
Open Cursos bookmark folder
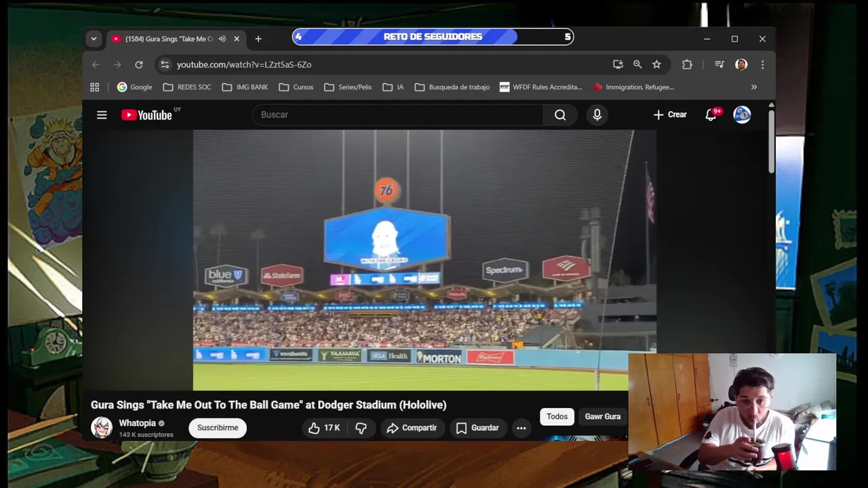[x=296, y=87]
